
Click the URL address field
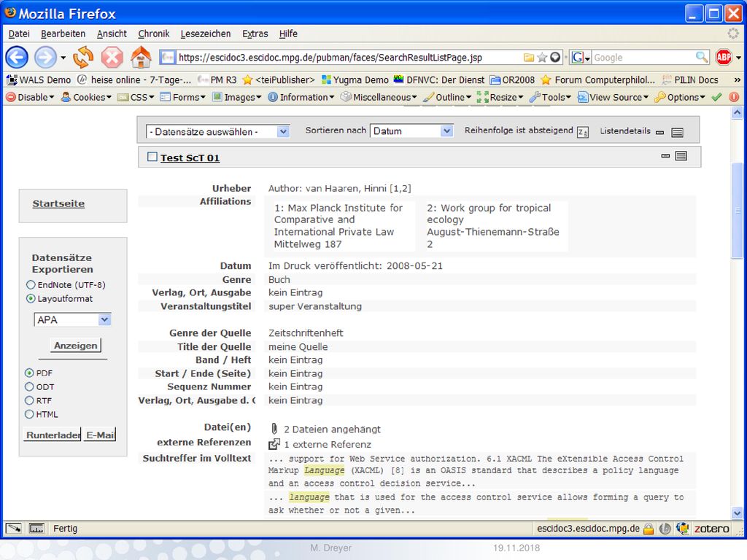click(349, 58)
